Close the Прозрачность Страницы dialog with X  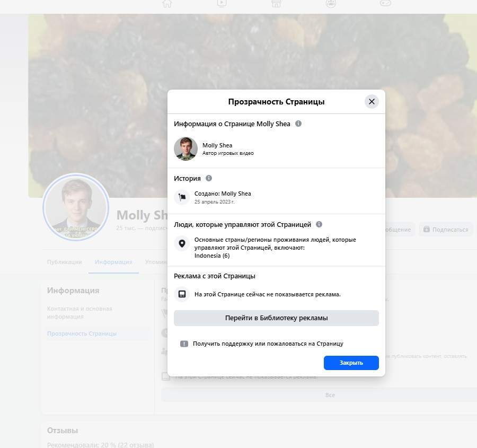click(372, 101)
